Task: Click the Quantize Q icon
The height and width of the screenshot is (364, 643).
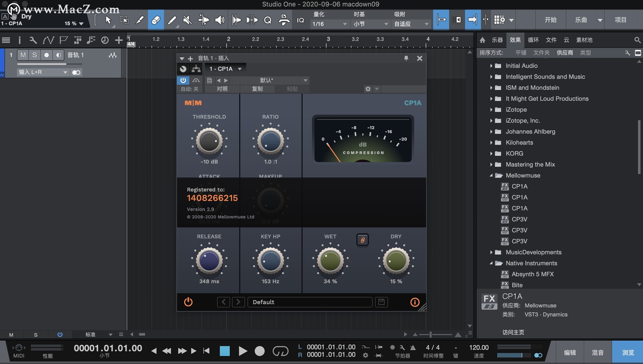Action: coord(268,20)
